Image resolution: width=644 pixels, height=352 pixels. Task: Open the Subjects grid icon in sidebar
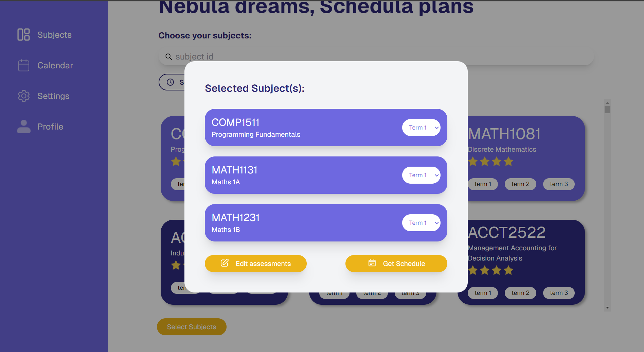pyautogui.click(x=23, y=35)
